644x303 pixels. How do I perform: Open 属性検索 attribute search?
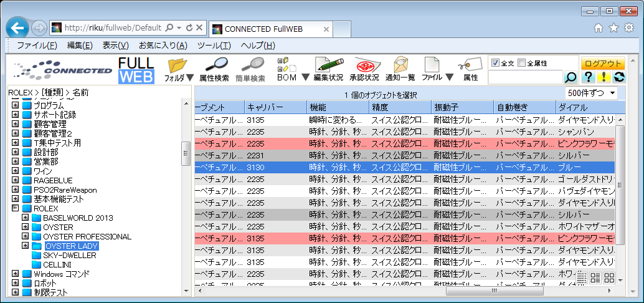point(214,70)
